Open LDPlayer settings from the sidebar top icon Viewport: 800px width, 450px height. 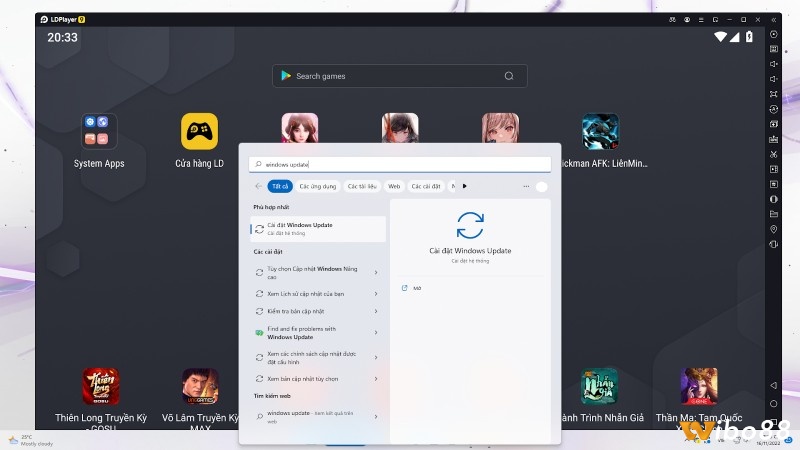pyautogui.click(x=773, y=34)
